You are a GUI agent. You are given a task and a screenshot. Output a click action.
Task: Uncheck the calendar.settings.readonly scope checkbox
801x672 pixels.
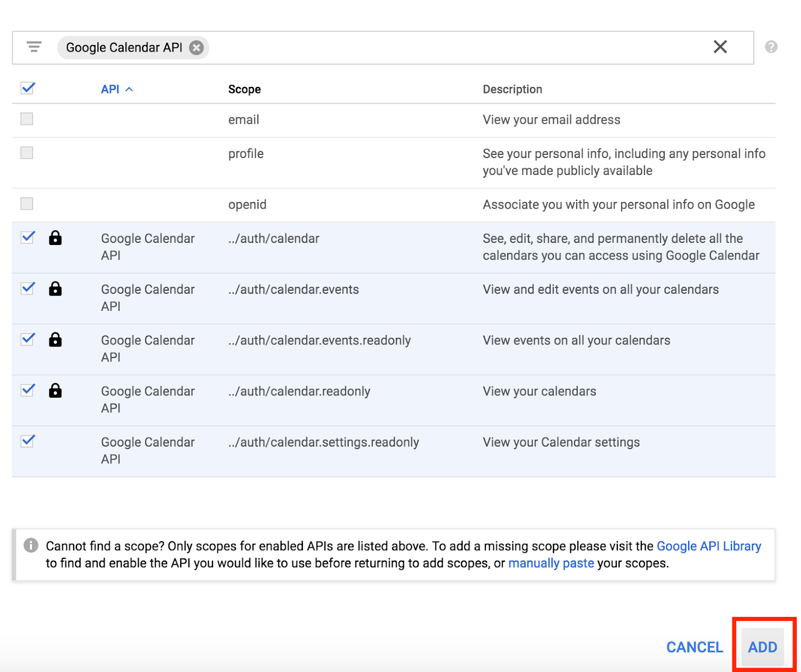pos(27,441)
